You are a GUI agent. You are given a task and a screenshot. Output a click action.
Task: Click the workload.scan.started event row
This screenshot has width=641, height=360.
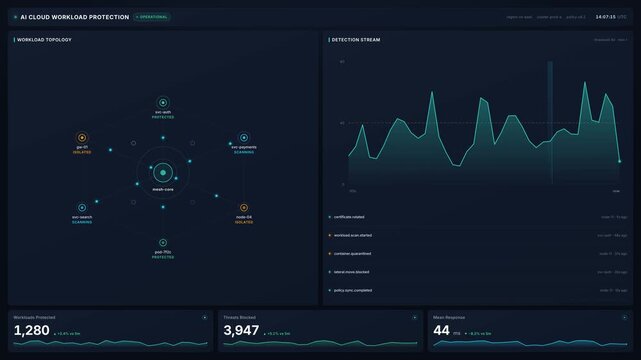coord(478,235)
